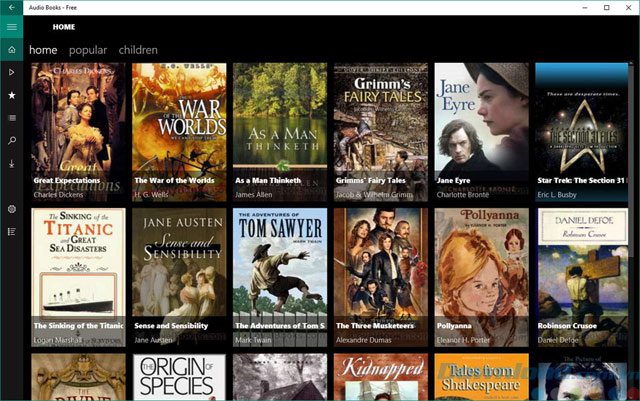Click author name Eleanor H. Porter
Image resolution: width=640 pixels, height=401 pixels.
click(463, 340)
